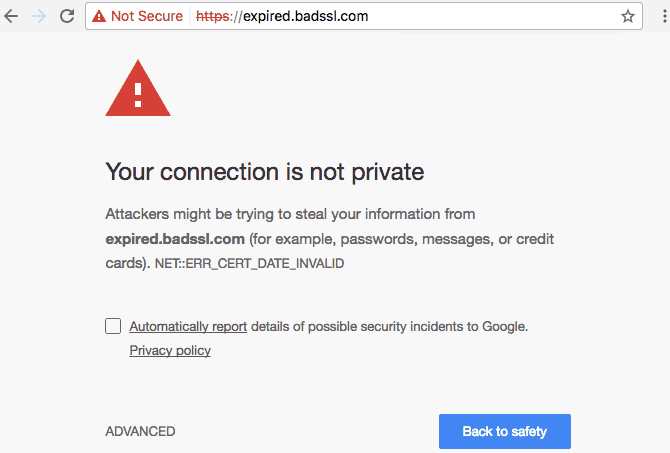Screen dimensions: 670x453
Task: Click the bold expired.badssl.com domain in the message
Action: 175,239
